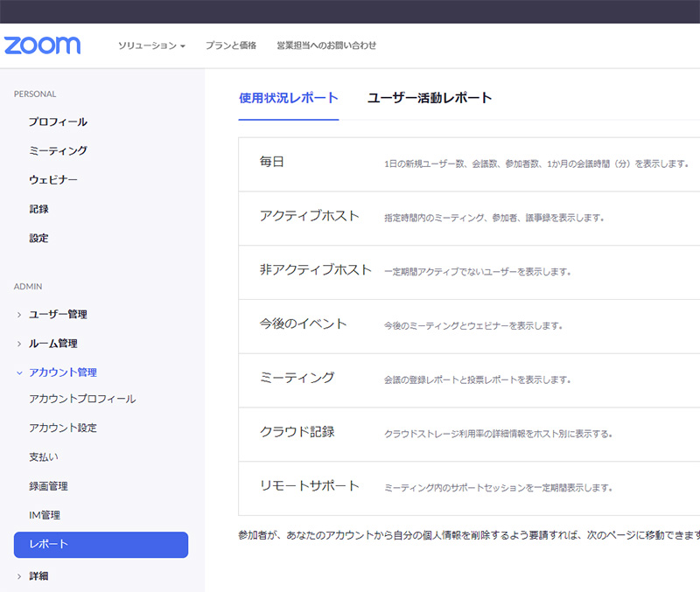Switch to the ユーザー活動レポート tab
The height and width of the screenshot is (592, 700).
click(430, 98)
